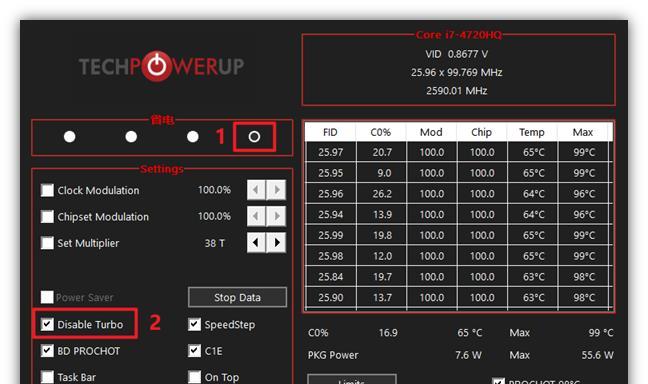648x384 pixels.
Task: Click Max 98°C in the 25.84 row
Action: click(583, 277)
